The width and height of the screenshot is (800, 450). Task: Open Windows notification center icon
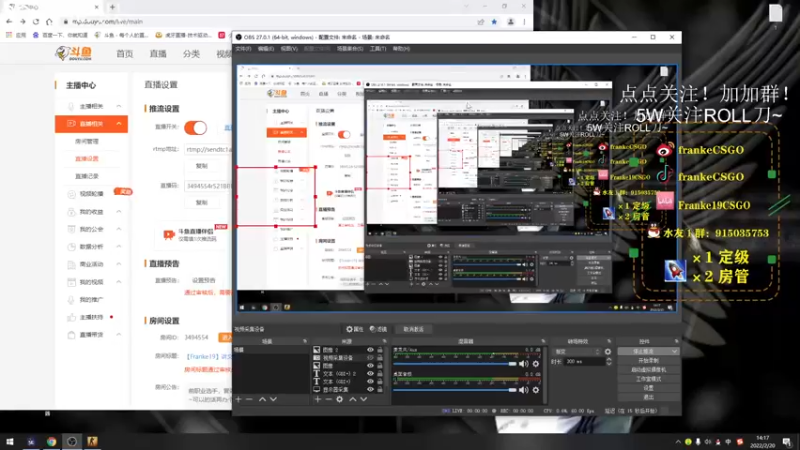click(x=788, y=442)
